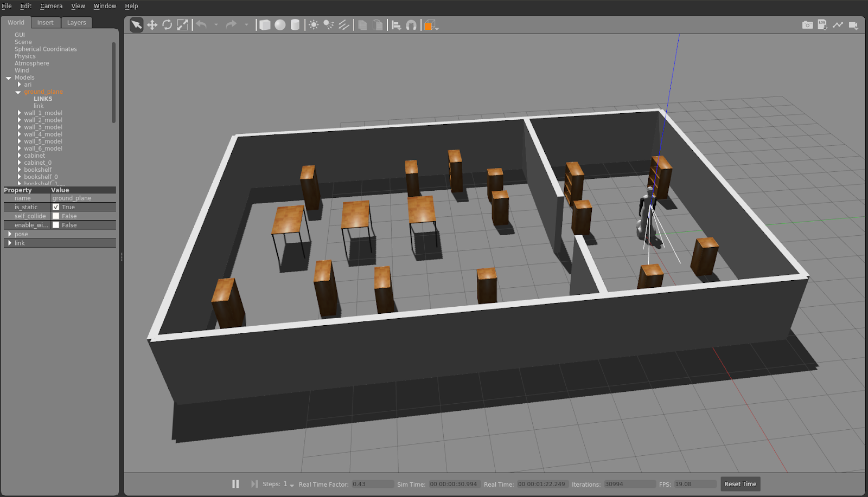Toggle the is_static checkbox for ground_plane
868x497 pixels.
click(x=56, y=206)
